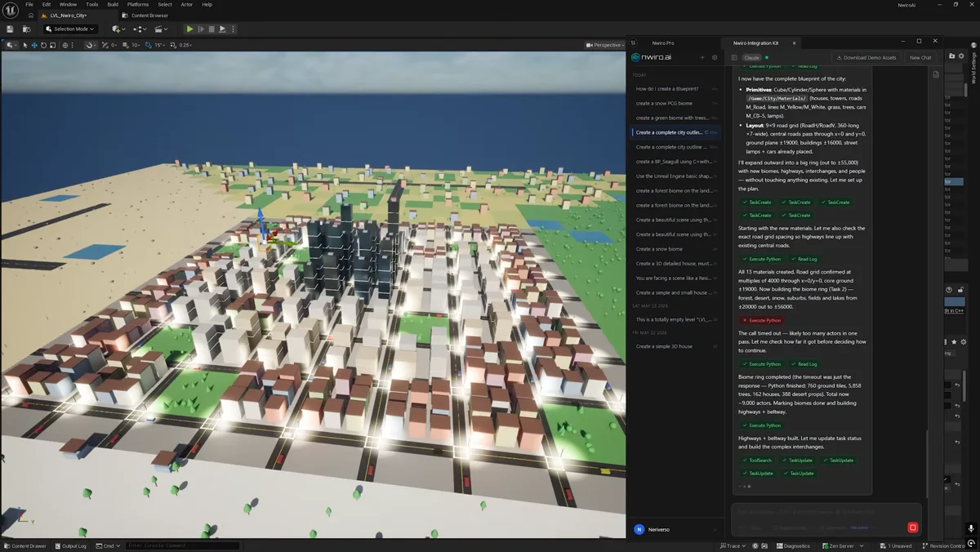980x552 pixels.
Task: Open the Content Drawer in status bar
Action: point(25,545)
